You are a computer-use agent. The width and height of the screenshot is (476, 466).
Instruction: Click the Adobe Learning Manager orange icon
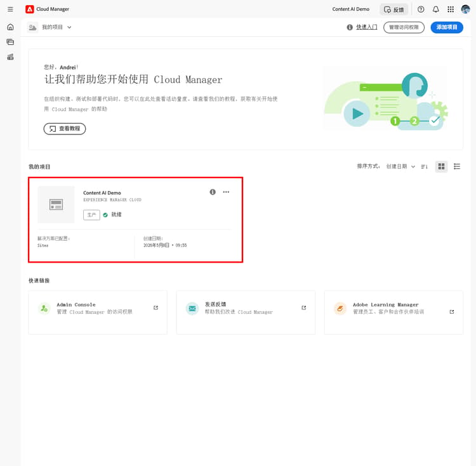340,308
